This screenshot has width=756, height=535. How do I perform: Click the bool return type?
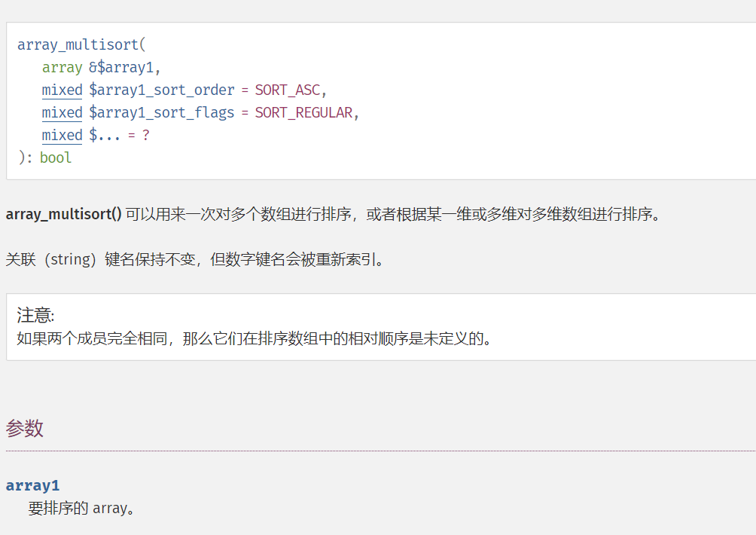point(56,157)
